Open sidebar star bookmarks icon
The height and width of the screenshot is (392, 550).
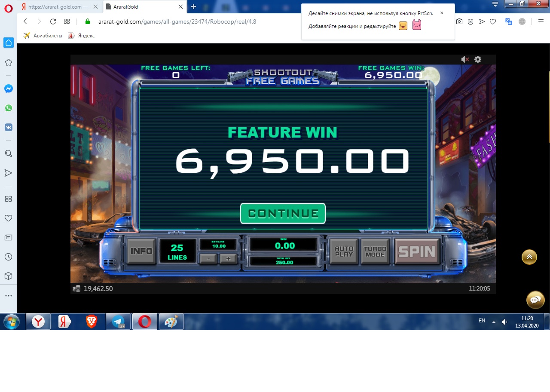[8, 62]
